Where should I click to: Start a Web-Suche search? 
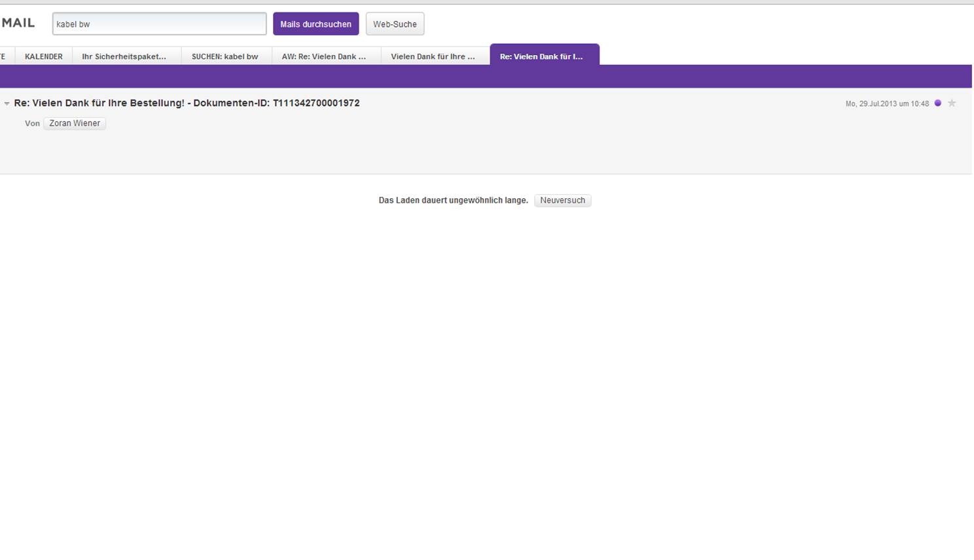[395, 24]
